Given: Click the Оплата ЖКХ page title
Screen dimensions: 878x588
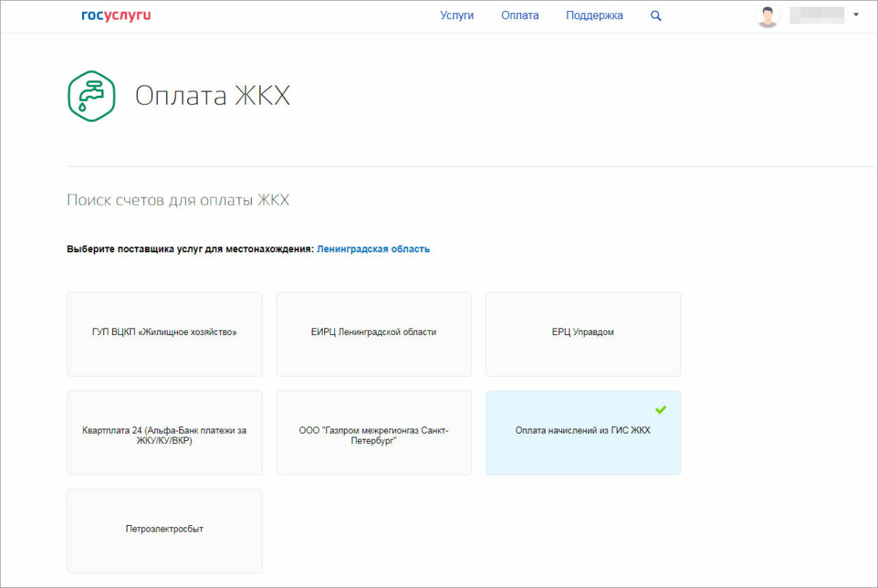Looking at the screenshot, I should point(213,96).
